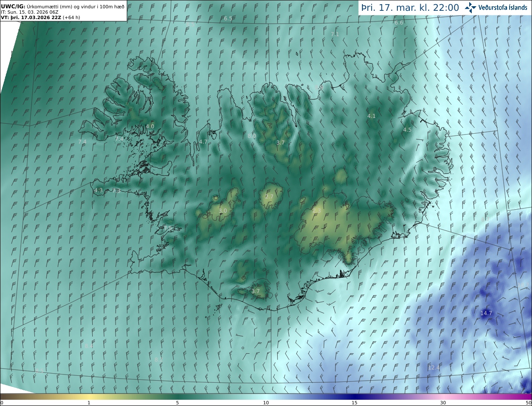Select the 2.7 value on the glacier
Viewport: 532px width, 406px height.
(x=269, y=196)
